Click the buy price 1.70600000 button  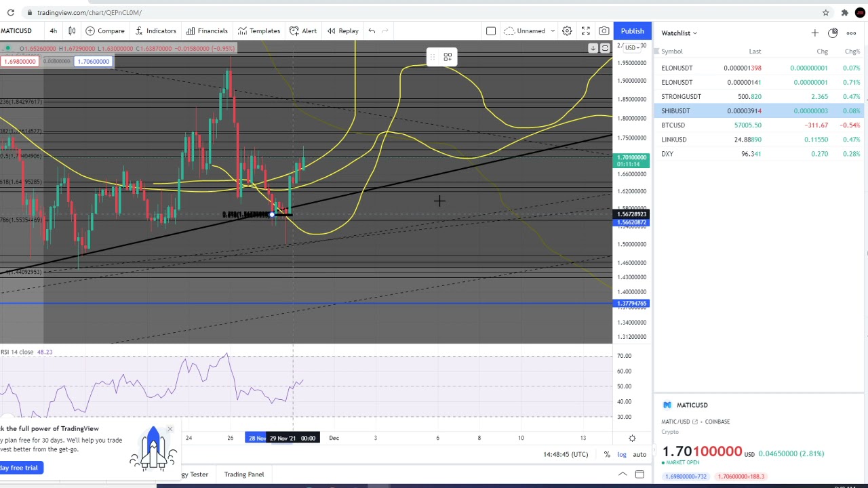pos(93,62)
